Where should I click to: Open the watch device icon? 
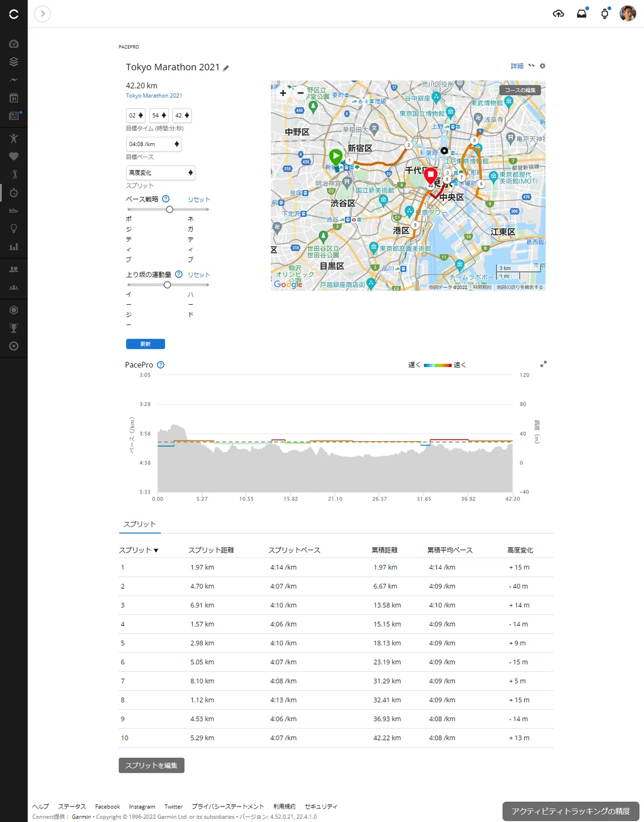[605, 14]
